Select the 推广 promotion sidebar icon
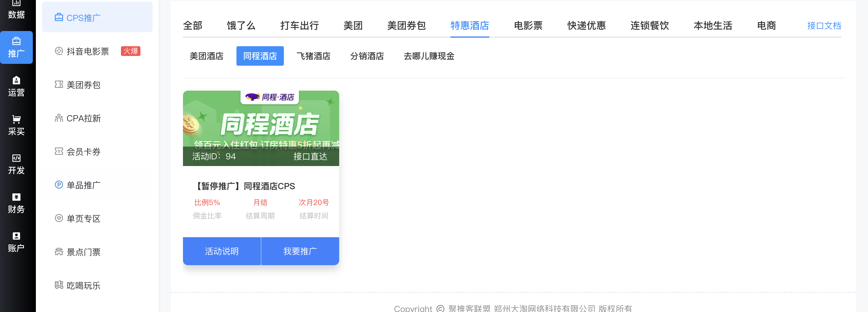 16,47
